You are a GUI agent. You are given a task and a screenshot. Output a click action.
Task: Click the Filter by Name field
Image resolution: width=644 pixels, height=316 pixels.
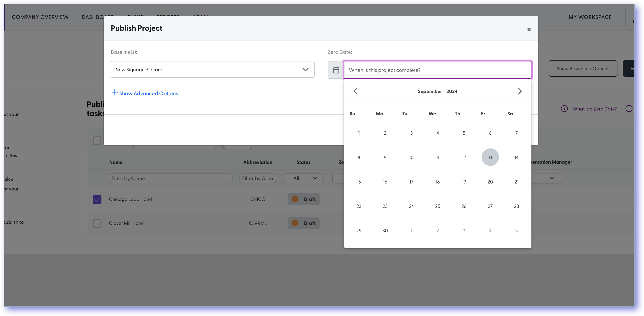170,178
